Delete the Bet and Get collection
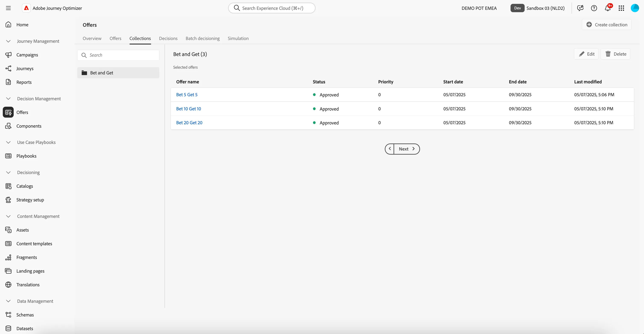The height and width of the screenshot is (334, 644). 616,54
